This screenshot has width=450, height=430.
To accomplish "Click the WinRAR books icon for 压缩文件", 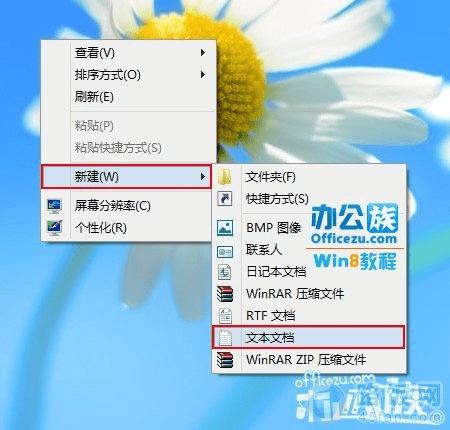I will click(x=225, y=294).
